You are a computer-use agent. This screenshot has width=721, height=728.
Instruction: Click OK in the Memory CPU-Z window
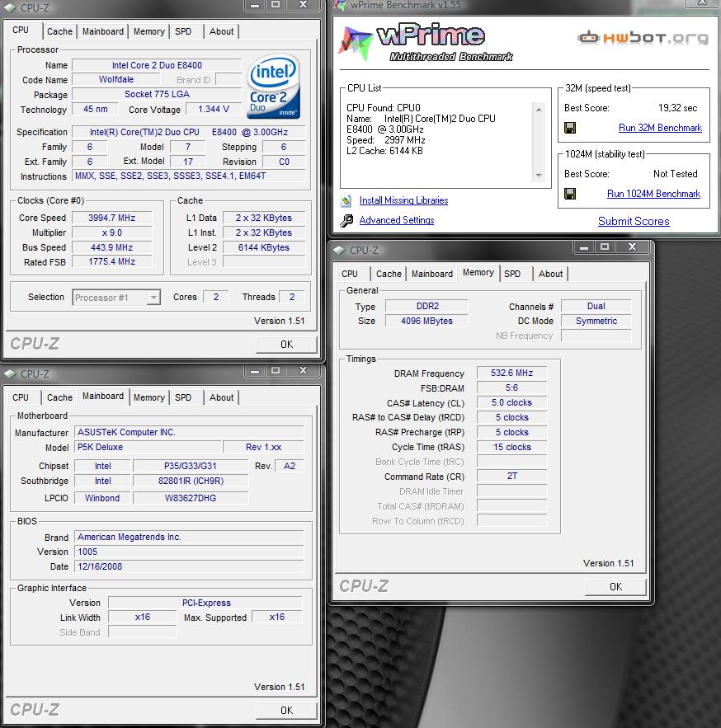click(615, 587)
